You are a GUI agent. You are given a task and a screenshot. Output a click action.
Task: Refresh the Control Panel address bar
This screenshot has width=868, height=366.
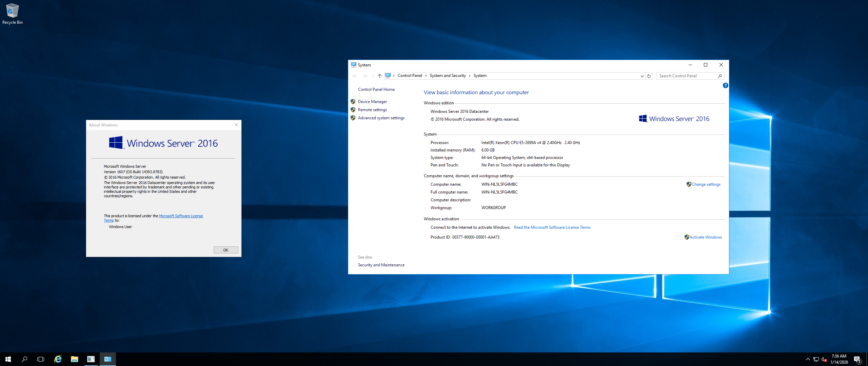tap(649, 76)
